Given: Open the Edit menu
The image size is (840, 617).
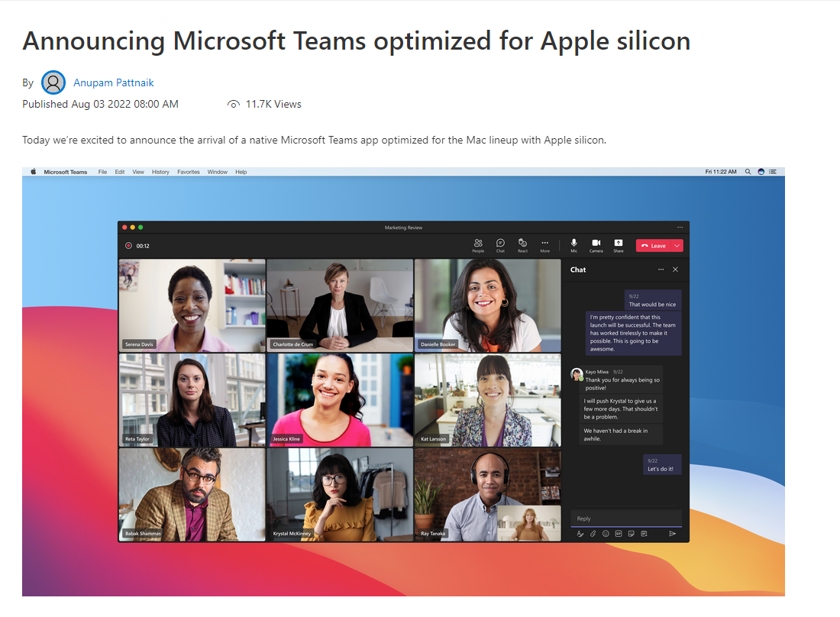Looking at the screenshot, I should 119,172.
